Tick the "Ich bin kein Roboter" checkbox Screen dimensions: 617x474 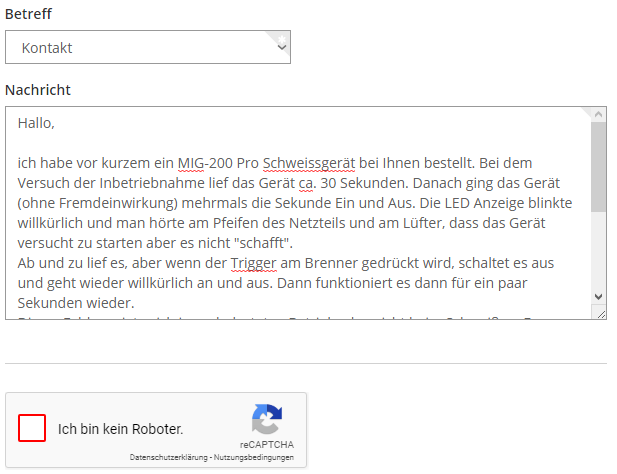[32, 429]
